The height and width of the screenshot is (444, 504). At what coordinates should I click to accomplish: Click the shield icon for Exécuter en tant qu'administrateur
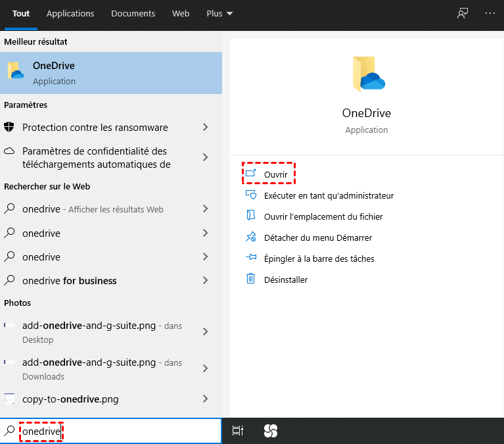tap(250, 195)
